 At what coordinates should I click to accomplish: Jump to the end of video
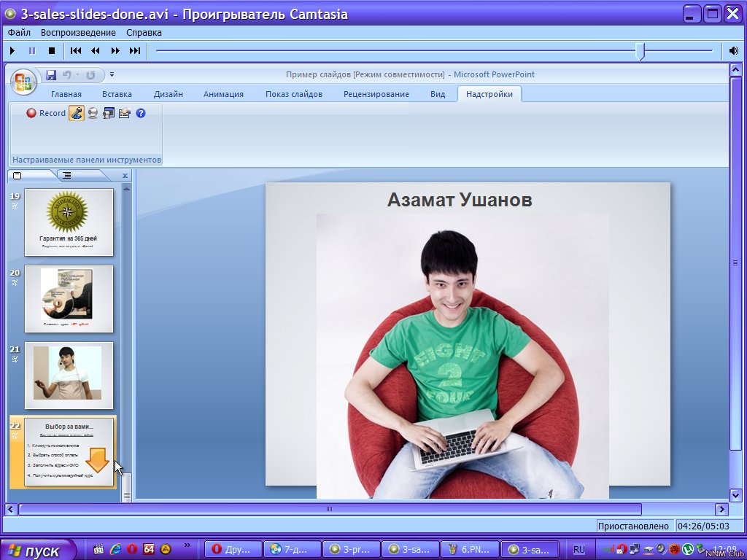click(135, 50)
